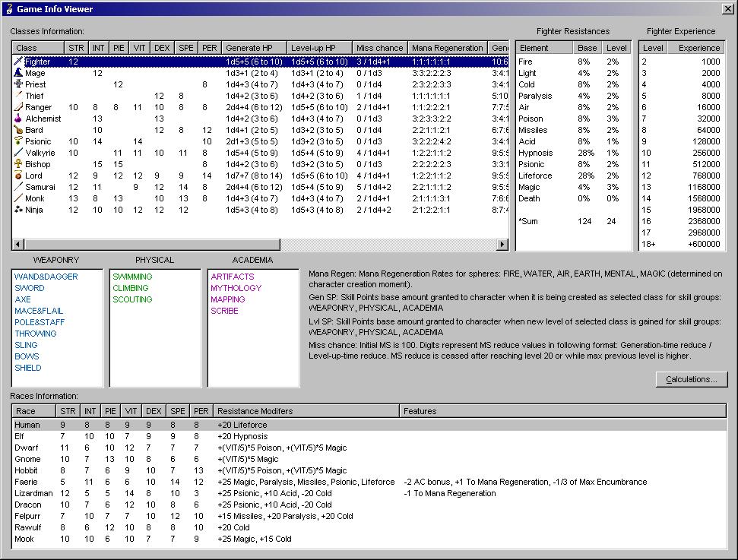The width and height of the screenshot is (738, 560).
Task: Select the Psionic amulet icon
Action: click(x=18, y=141)
